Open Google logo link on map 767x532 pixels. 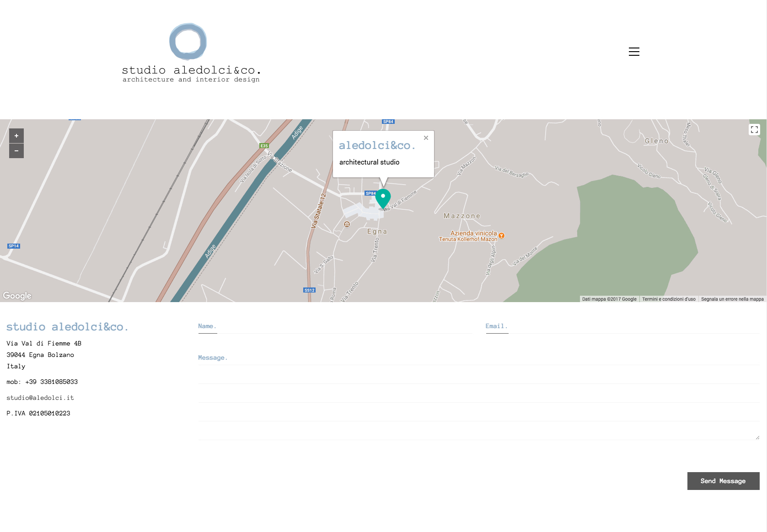(17, 296)
